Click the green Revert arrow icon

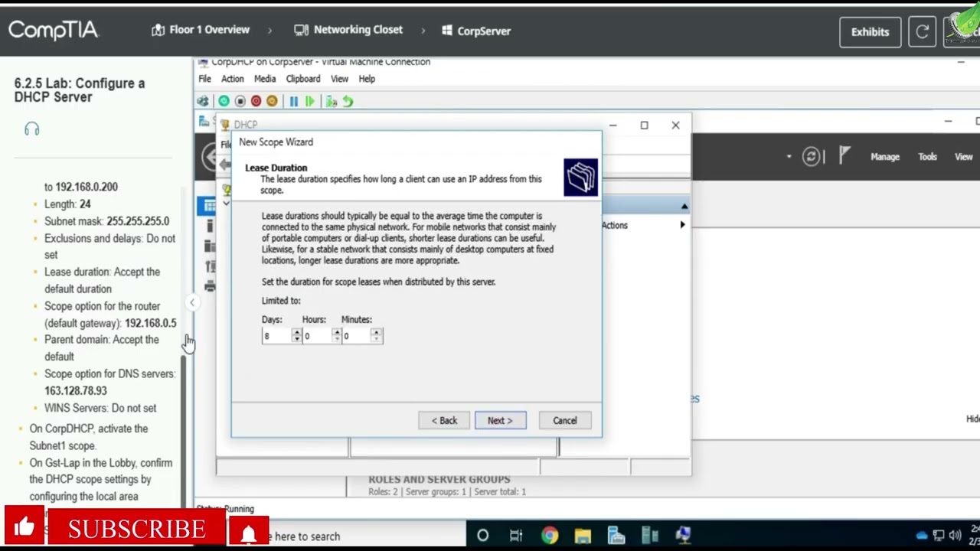pos(348,101)
